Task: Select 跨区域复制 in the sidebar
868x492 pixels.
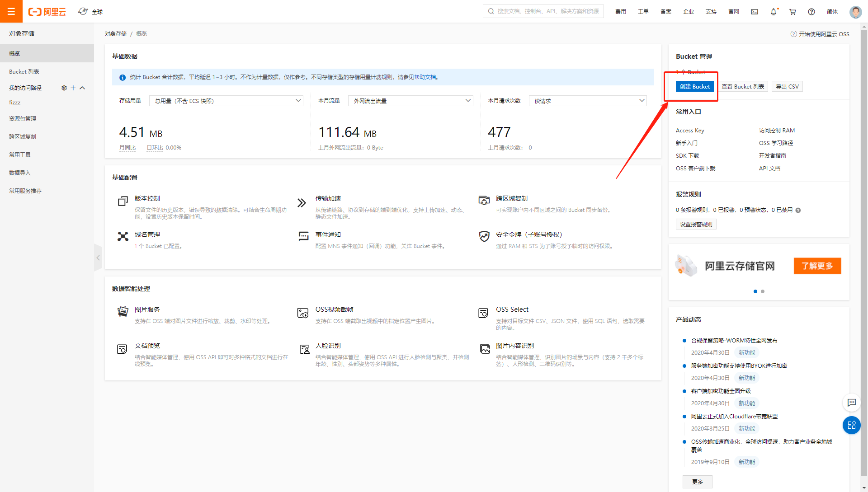Action: click(23, 137)
